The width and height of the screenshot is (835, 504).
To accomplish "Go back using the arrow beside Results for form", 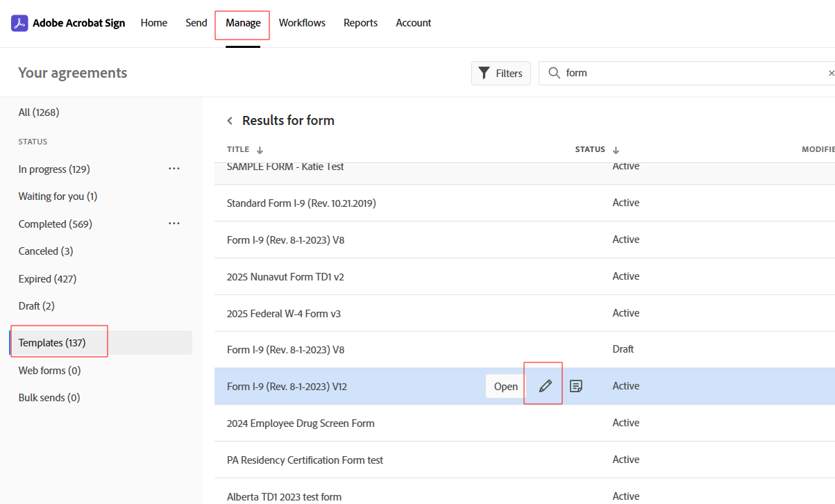I will 230,121.
